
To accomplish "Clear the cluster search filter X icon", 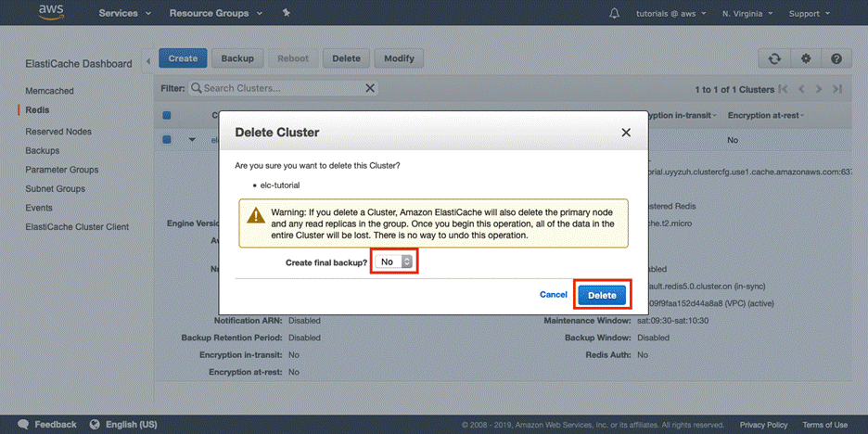I will pyautogui.click(x=370, y=88).
